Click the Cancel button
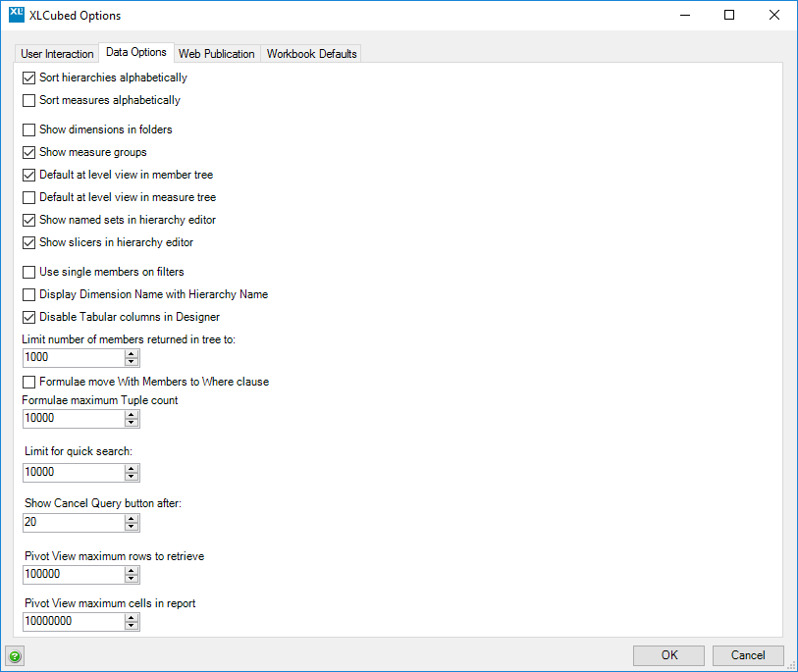 (748, 655)
